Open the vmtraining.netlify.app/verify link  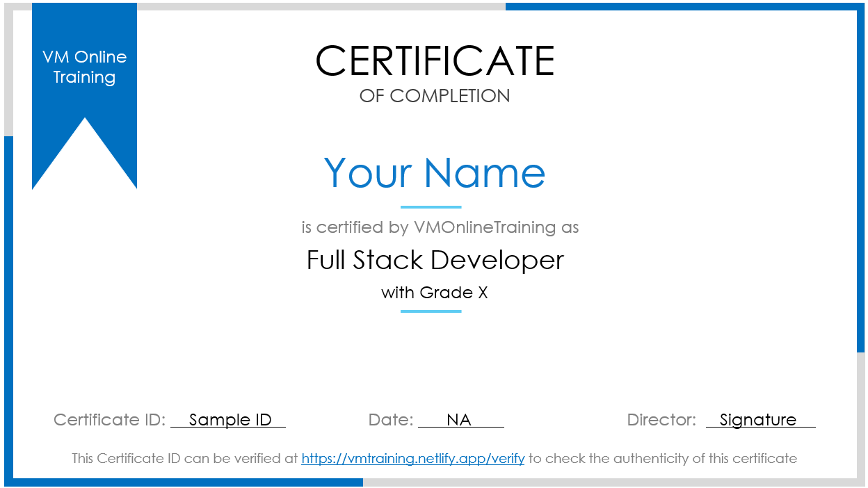(412, 458)
